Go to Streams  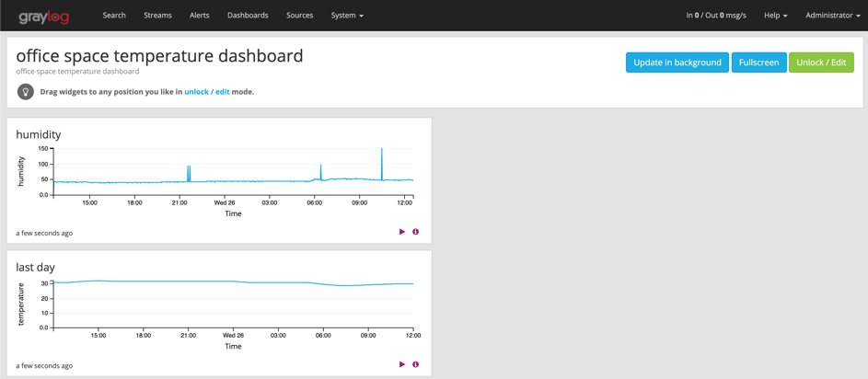(x=157, y=16)
